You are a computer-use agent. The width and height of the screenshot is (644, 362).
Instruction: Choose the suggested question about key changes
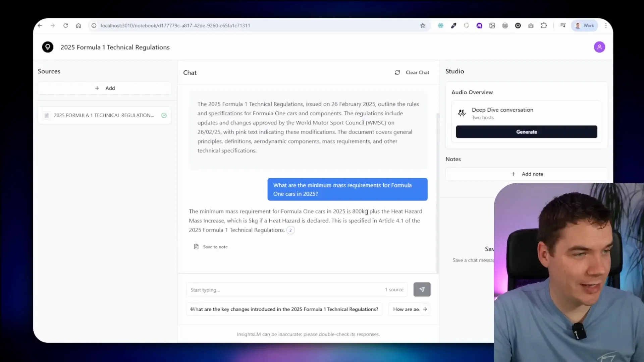coord(284,309)
